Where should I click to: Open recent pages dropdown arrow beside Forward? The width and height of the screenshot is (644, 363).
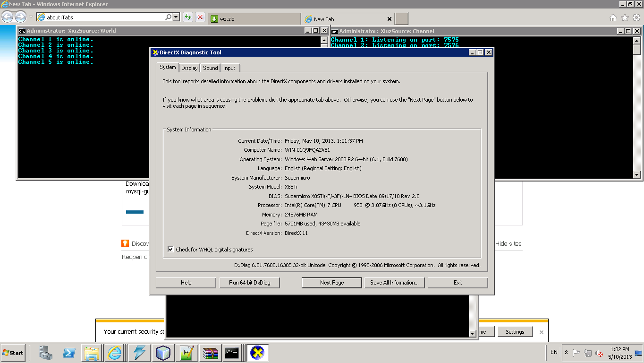click(31, 17)
